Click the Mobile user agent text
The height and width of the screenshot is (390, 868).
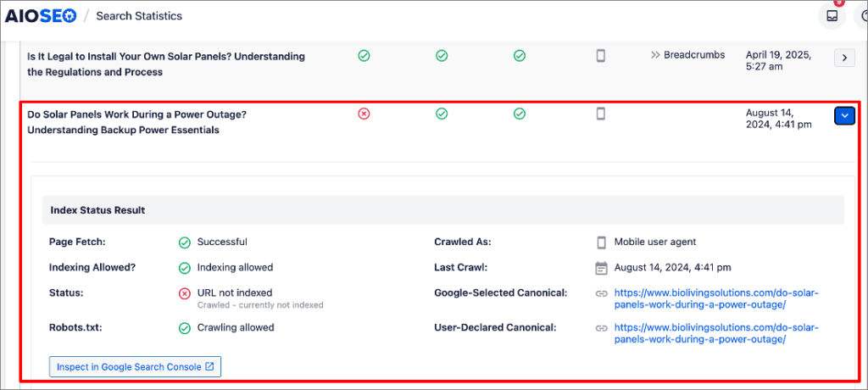(655, 242)
